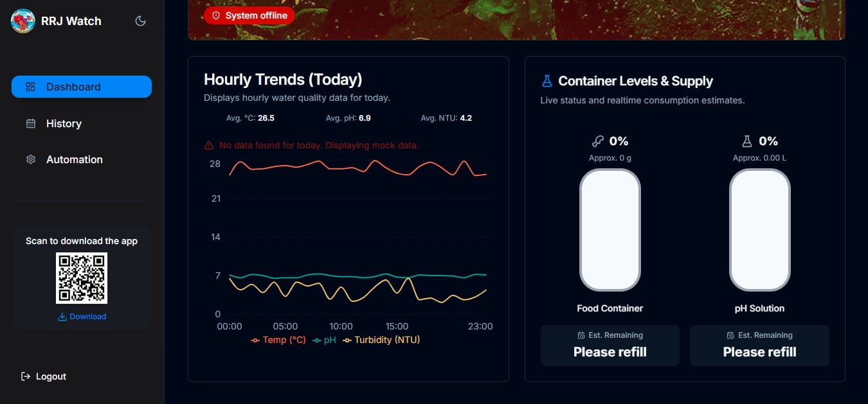This screenshot has width=868, height=404.
Task: Go to the History page
Action: tap(64, 123)
